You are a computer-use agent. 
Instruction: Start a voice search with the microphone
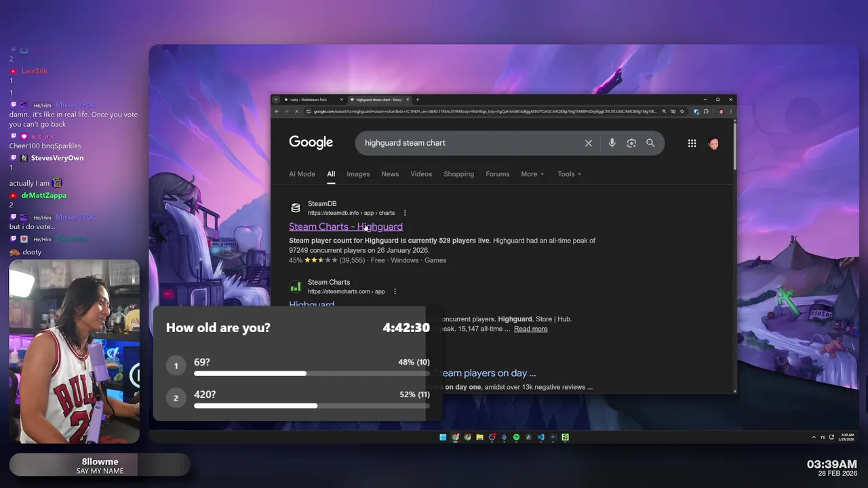612,143
